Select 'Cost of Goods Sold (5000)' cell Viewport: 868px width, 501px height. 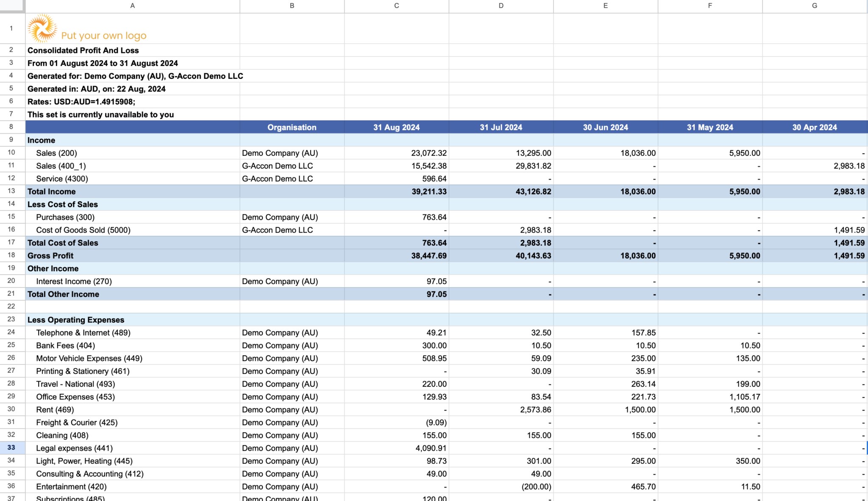(133, 230)
